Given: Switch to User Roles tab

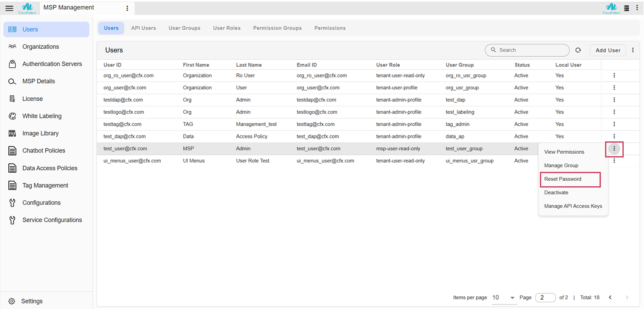Looking at the screenshot, I should [x=227, y=28].
